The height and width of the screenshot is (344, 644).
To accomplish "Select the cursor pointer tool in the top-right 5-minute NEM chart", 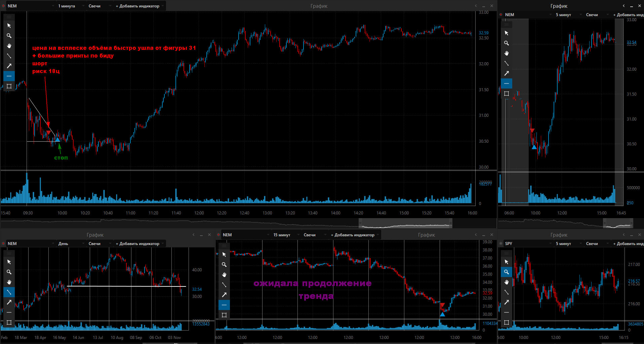I will 507,33.
